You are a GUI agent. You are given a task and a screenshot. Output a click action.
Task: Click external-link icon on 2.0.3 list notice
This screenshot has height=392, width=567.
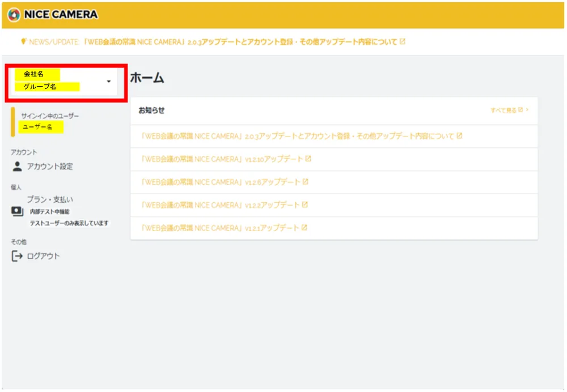[x=459, y=136]
